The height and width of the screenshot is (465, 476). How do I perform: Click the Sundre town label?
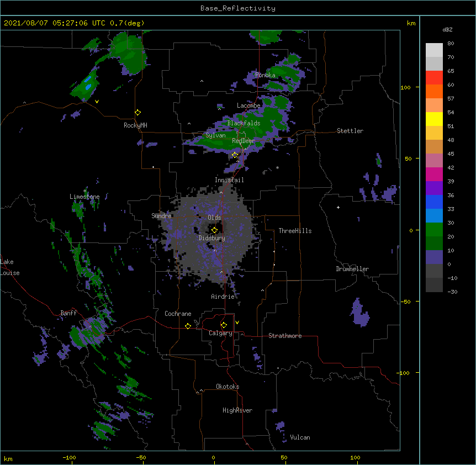point(161,216)
